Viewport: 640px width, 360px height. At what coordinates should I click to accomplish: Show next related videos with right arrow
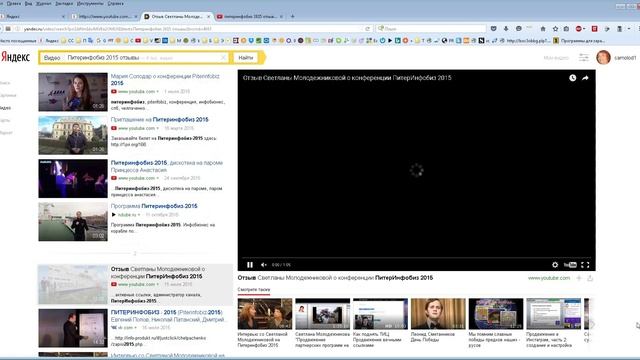[x=592, y=324]
